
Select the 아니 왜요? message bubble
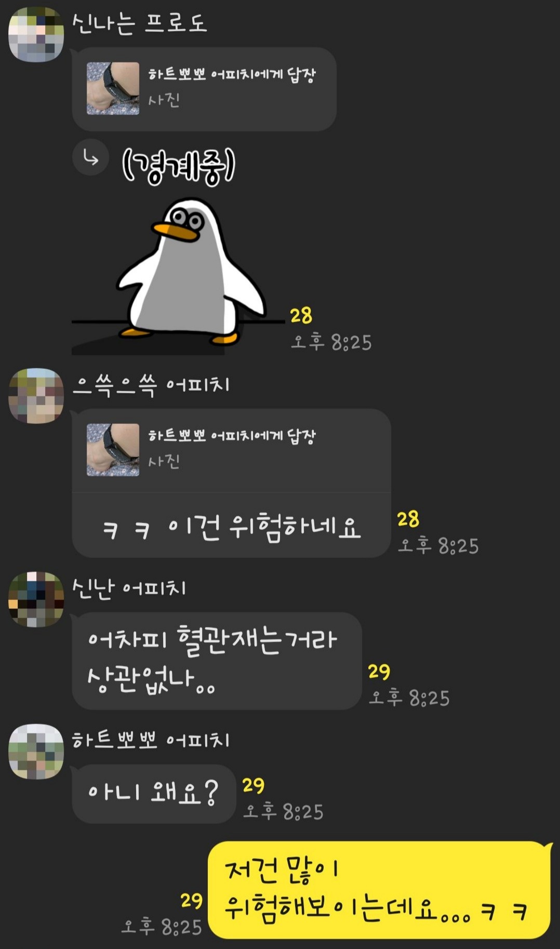coord(153,793)
